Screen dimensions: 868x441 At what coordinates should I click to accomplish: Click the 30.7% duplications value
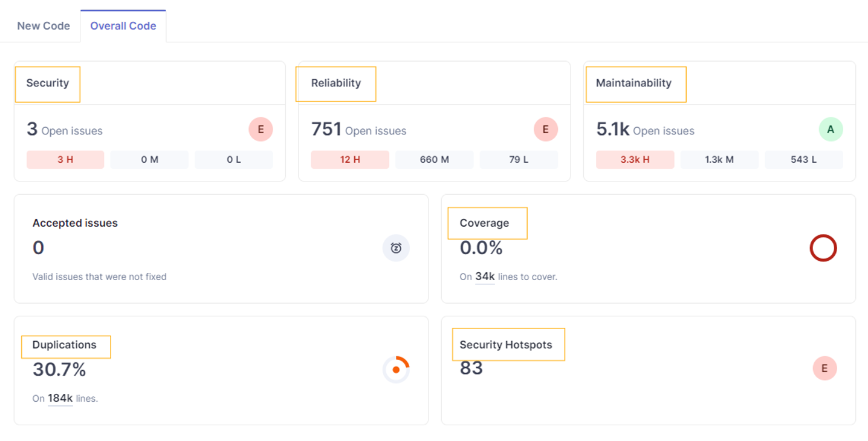click(59, 370)
